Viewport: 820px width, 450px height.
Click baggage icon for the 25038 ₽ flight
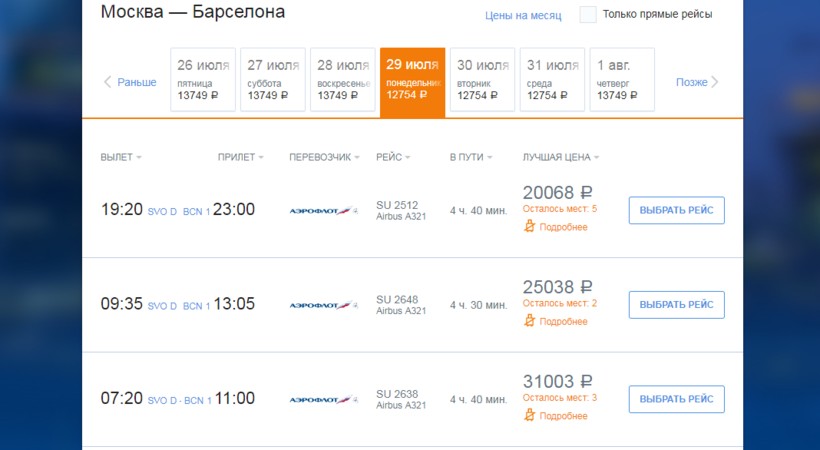[530, 321]
